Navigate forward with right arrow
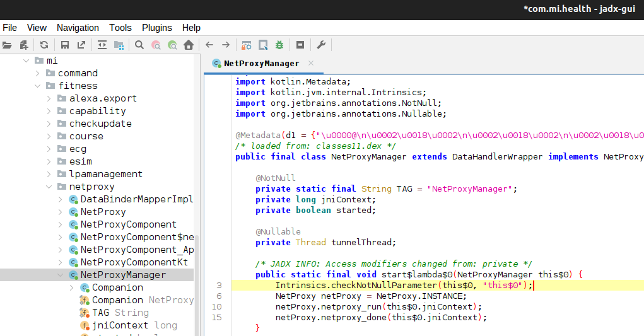This screenshot has height=336, width=644. 226,45
